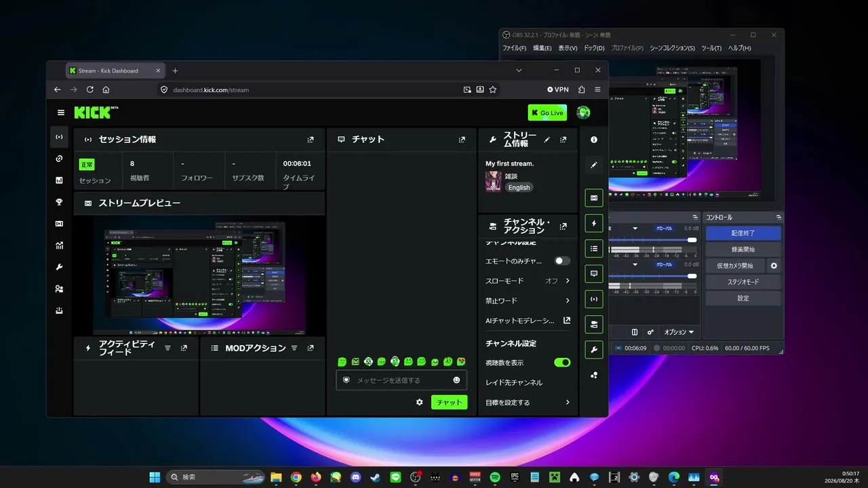868x488 pixels.
Task: Click 配信終了 in OBS controls
Action: coord(743,233)
